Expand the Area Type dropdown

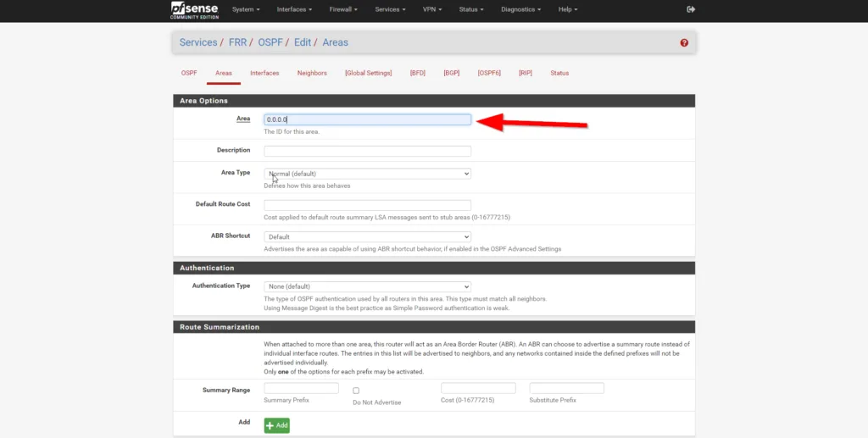(x=368, y=174)
